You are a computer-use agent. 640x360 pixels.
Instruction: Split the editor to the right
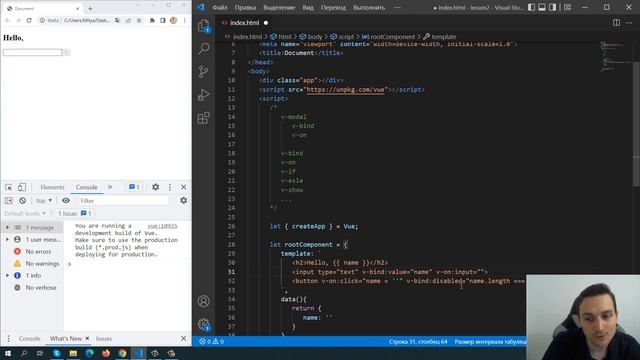(x=616, y=23)
